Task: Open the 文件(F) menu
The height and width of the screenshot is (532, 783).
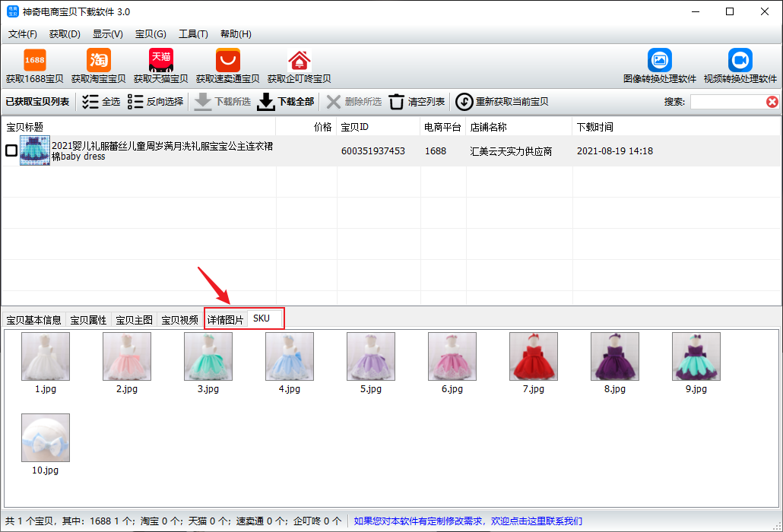Action: click(23, 34)
